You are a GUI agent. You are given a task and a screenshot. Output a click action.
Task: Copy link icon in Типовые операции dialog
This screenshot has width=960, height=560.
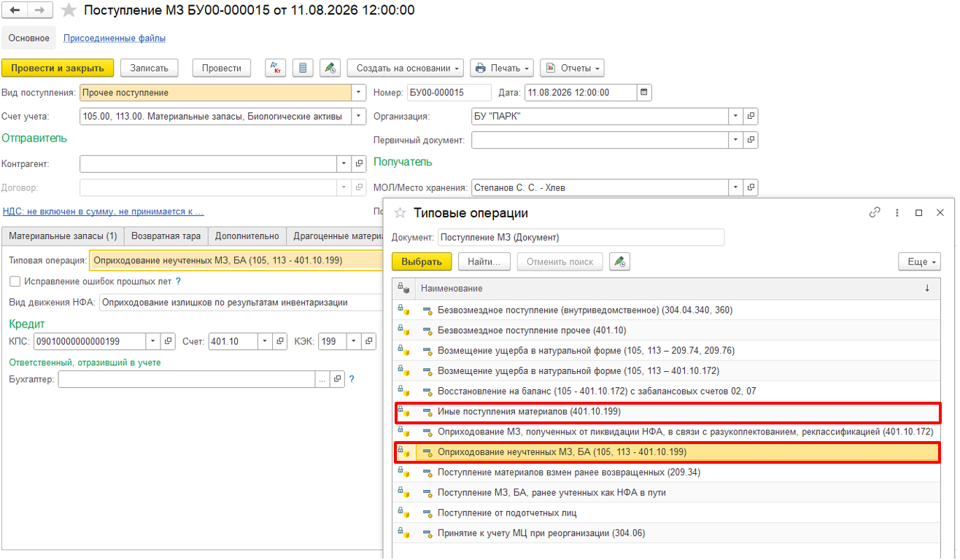[875, 213]
